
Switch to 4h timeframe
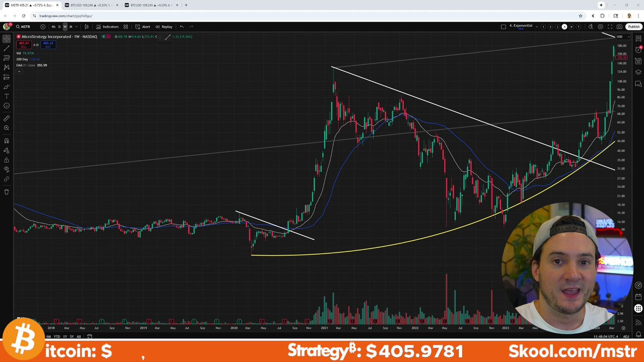(x=53, y=26)
